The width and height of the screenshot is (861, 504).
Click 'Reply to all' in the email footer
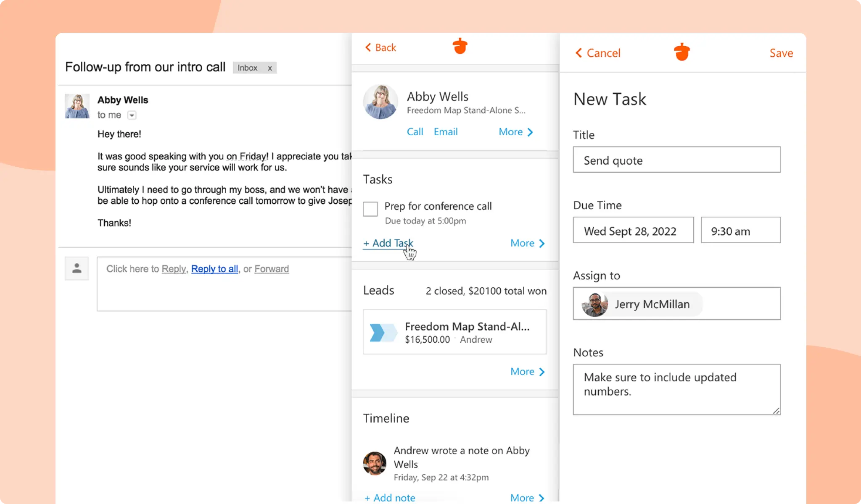point(214,269)
